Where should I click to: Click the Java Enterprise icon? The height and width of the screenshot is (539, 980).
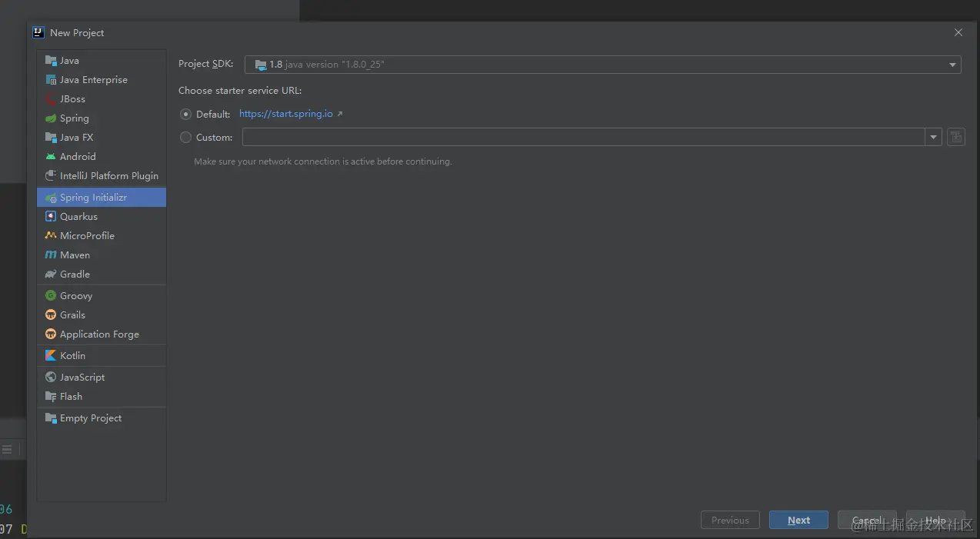(x=51, y=80)
